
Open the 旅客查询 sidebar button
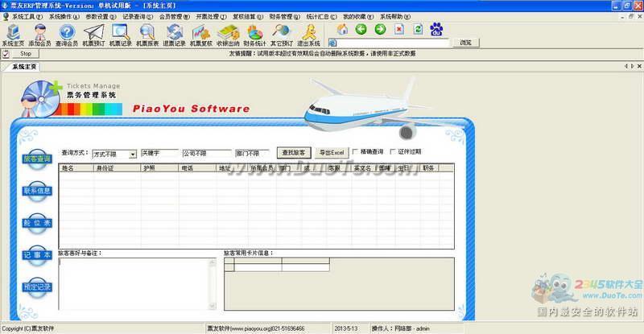37,159
